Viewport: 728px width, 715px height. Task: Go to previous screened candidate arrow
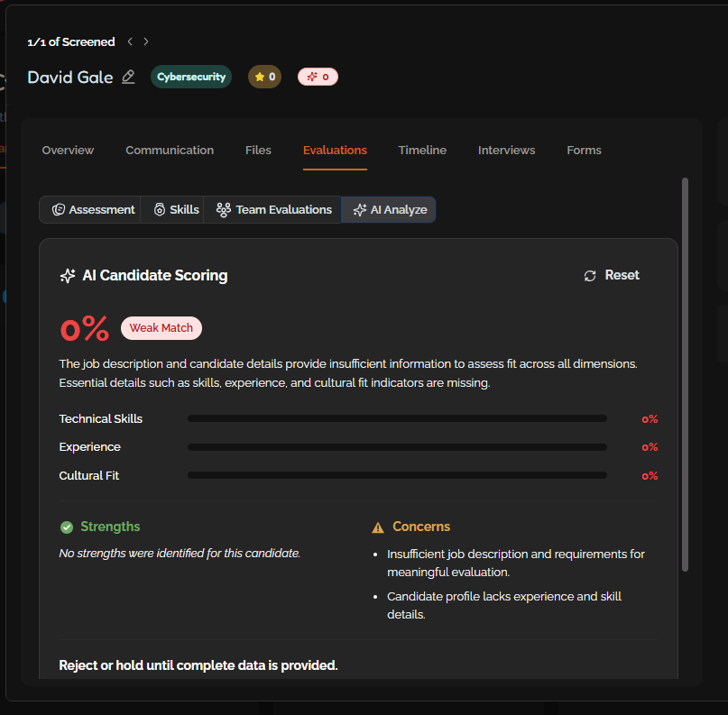click(130, 41)
